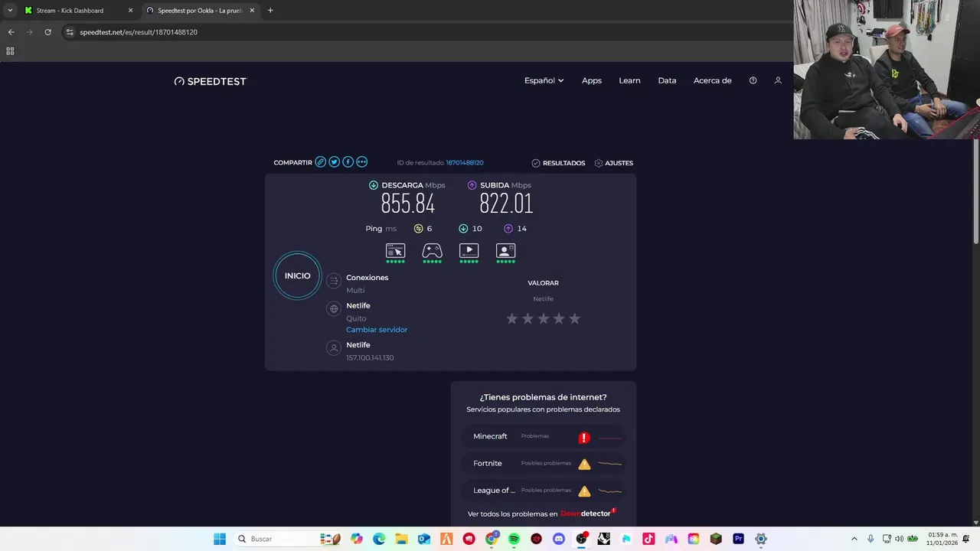Share the result on Twitter
This screenshot has height=551, width=980.
[334, 162]
